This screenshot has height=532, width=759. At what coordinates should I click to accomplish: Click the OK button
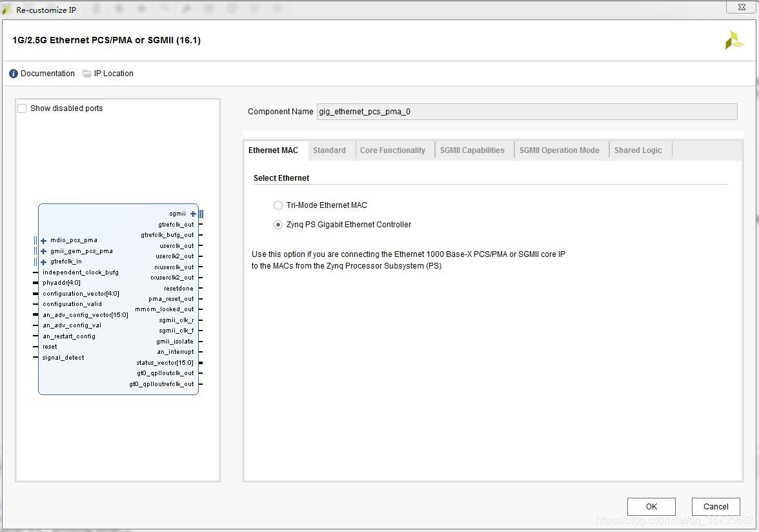(651, 506)
